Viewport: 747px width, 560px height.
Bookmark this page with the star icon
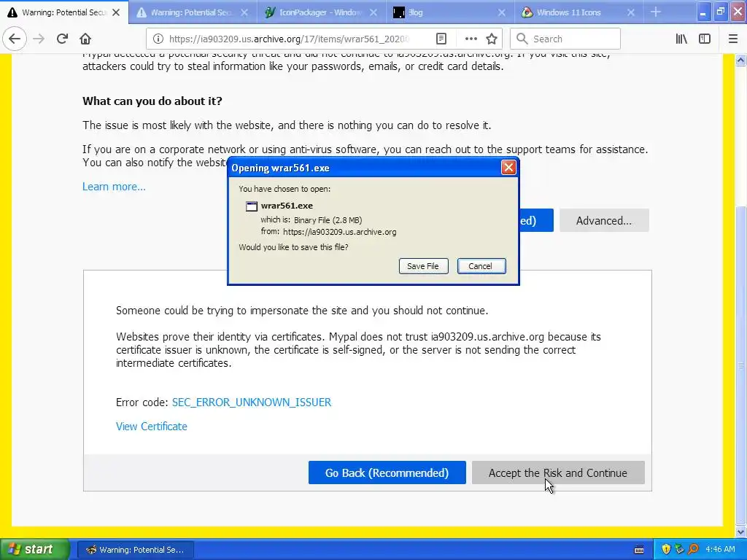pos(492,39)
